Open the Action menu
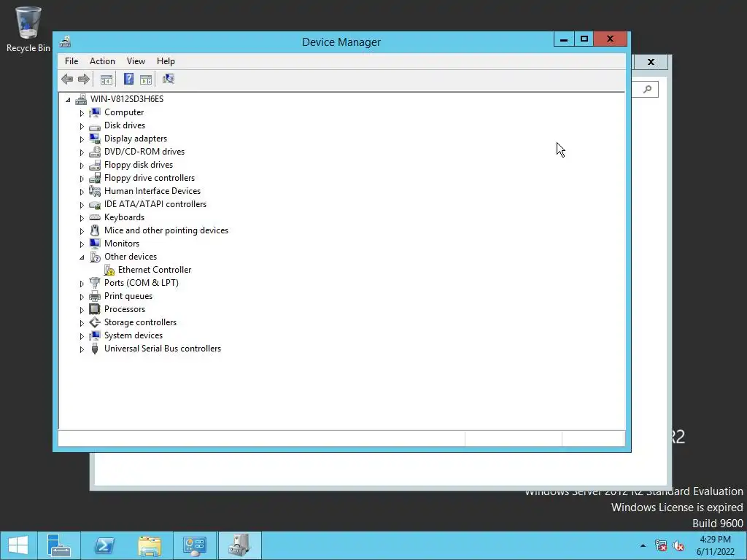Screen dimensions: 747x560 tap(102, 61)
